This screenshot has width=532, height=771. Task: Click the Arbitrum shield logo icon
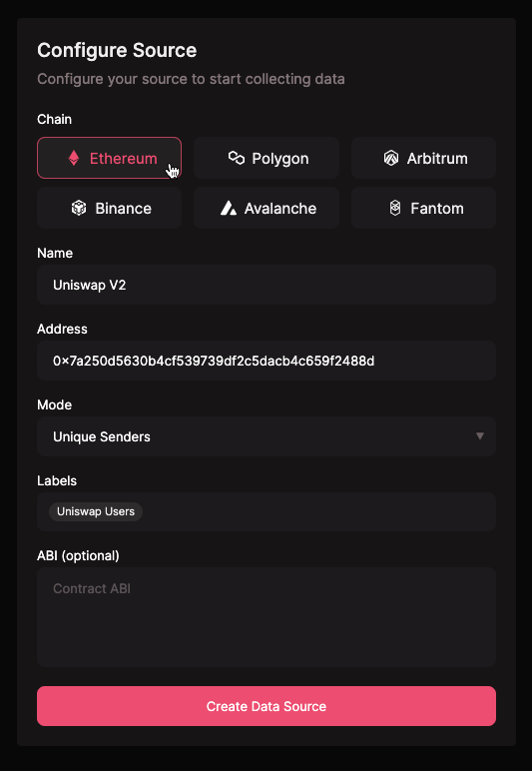click(x=391, y=158)
